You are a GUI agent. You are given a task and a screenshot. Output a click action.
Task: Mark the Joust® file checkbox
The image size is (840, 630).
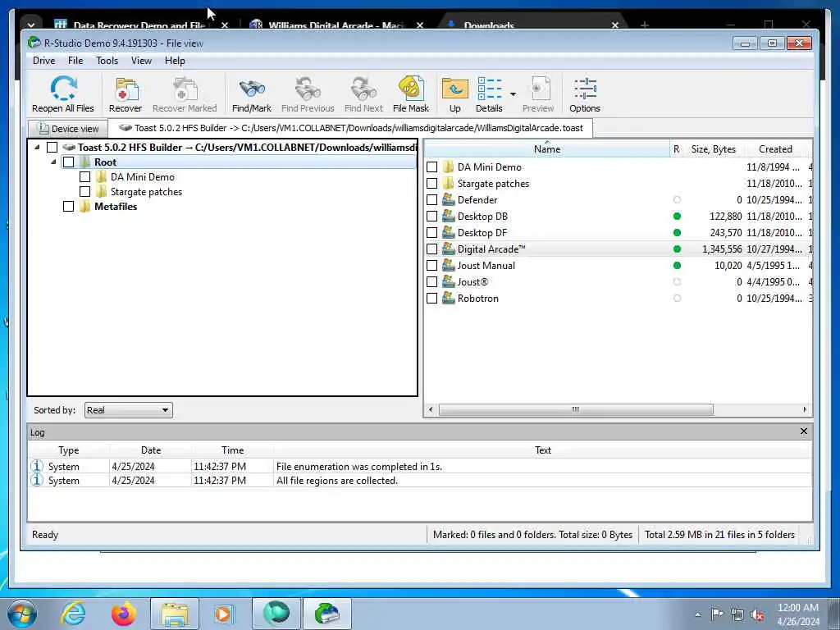click(431, 282)
